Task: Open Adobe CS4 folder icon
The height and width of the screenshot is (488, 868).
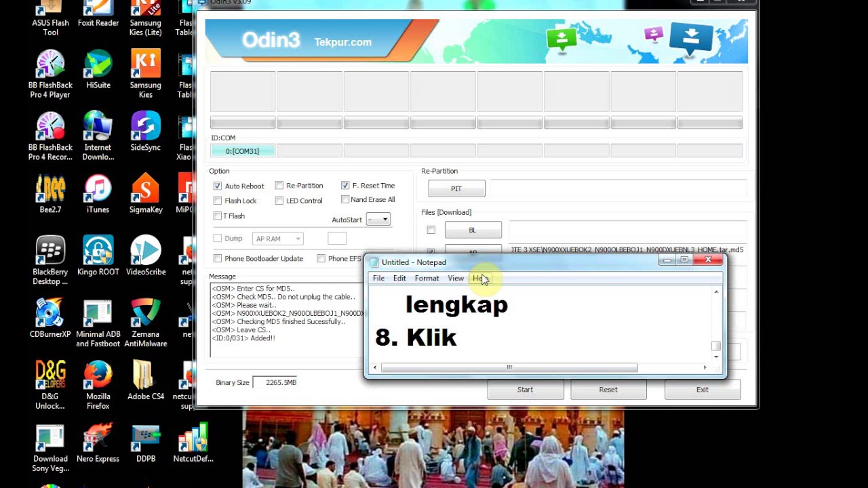Action: [145, 381]
